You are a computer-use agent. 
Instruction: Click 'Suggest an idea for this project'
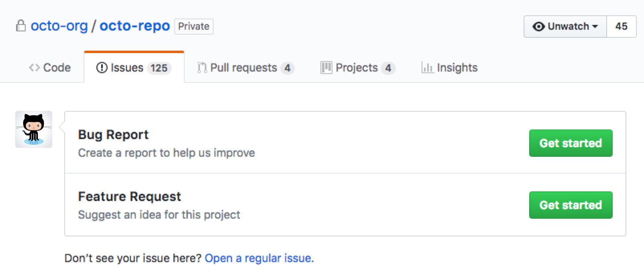[x=159, y=215]
